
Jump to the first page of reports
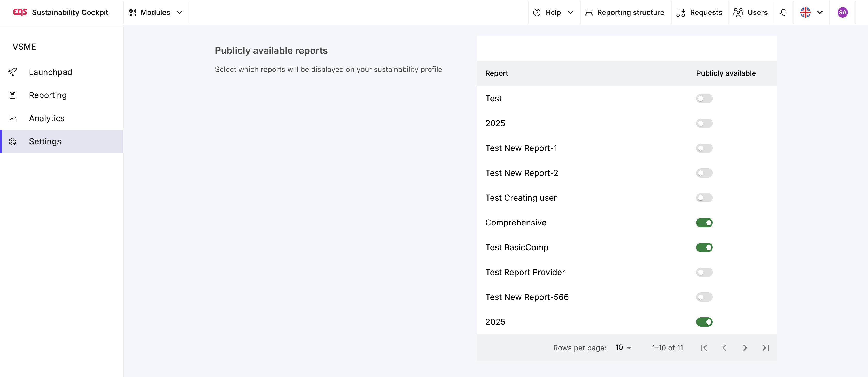(703, 348)
